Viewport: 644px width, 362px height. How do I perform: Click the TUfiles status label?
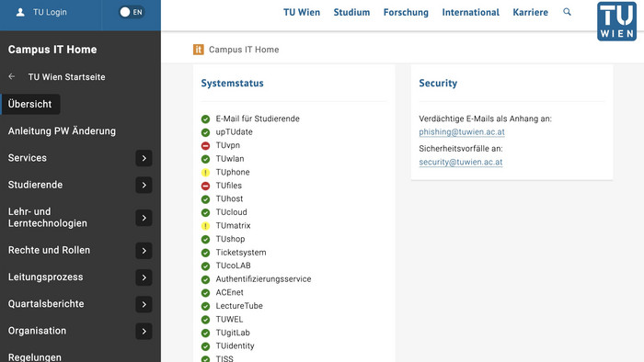[x=229, y=186]
